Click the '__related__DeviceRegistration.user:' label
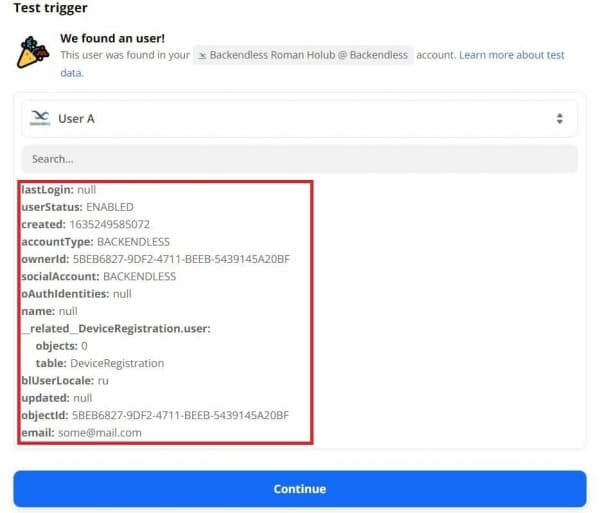 (x=116, y=329)
